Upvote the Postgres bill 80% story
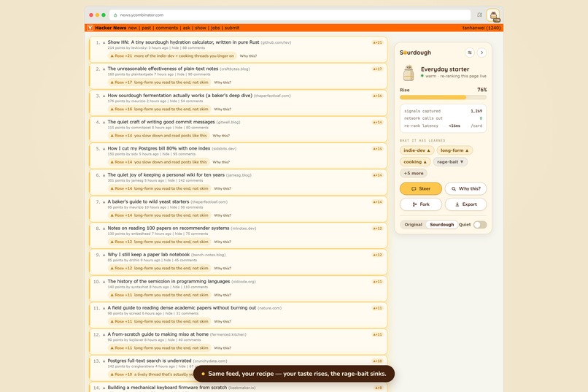The image size is (588, 392). tap(104, 149)
